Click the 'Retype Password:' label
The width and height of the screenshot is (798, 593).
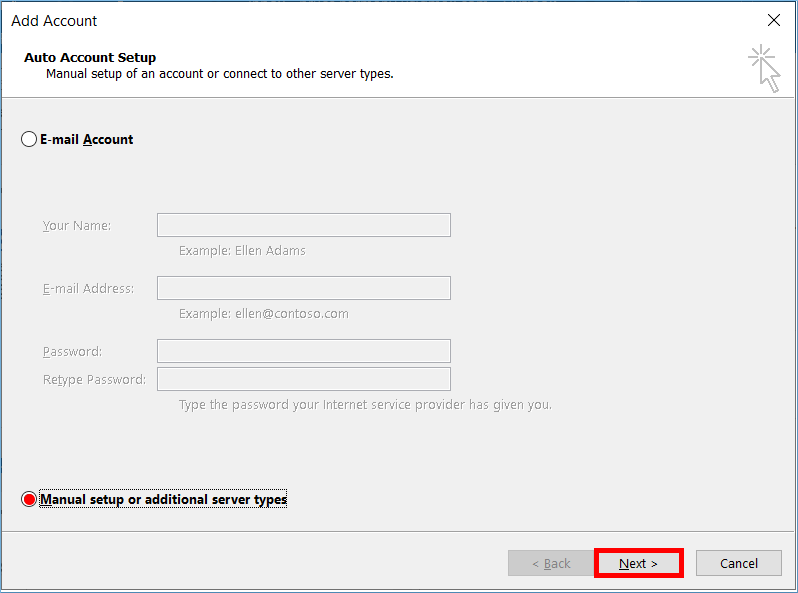point(94,380)
